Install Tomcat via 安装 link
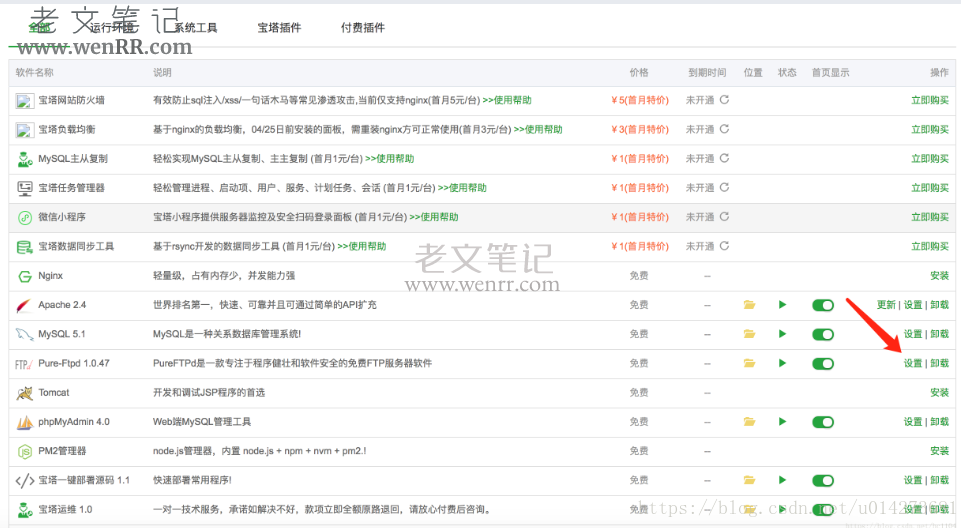 [x=939, y=393]
